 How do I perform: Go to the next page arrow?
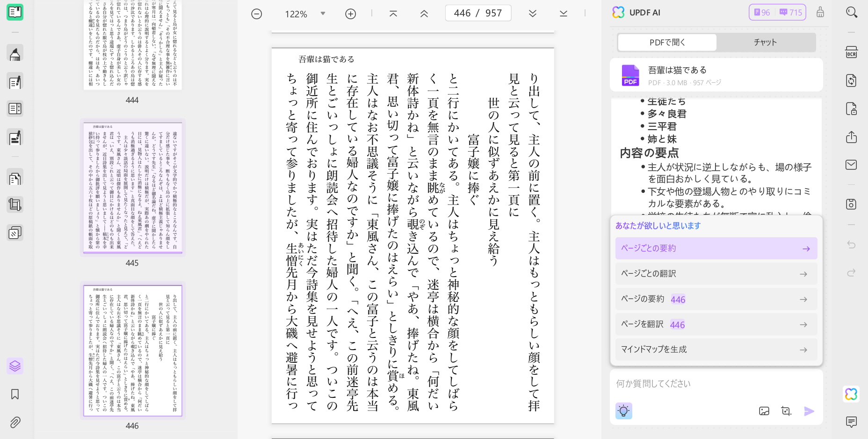coord(532,14)
